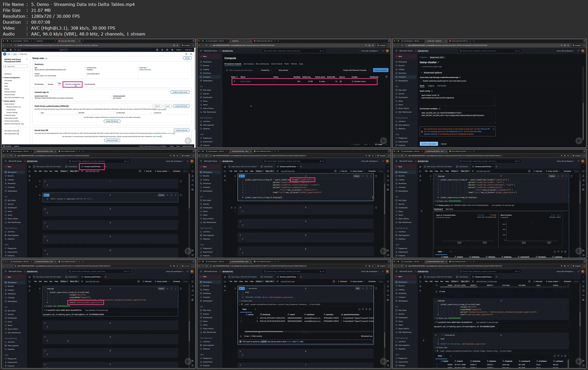
Task: Click Enable console access button
Action: click(180, 92)
